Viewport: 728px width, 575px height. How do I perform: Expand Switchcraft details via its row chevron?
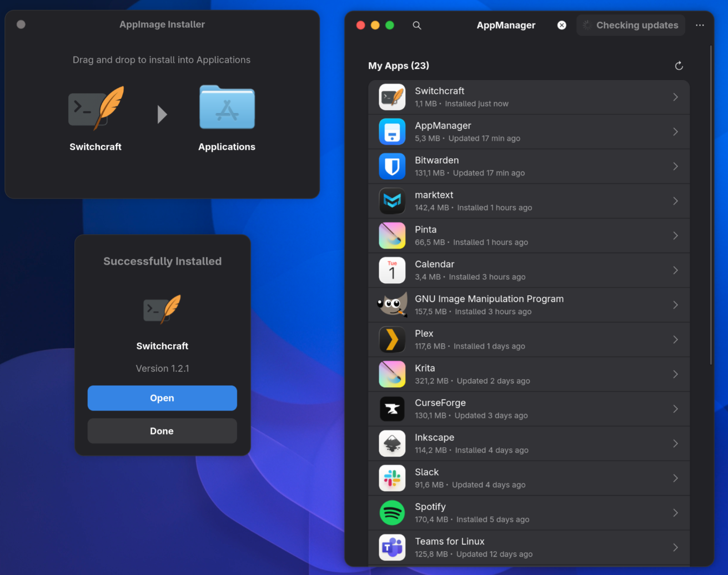pyautogui.click(x=675, y=97)
